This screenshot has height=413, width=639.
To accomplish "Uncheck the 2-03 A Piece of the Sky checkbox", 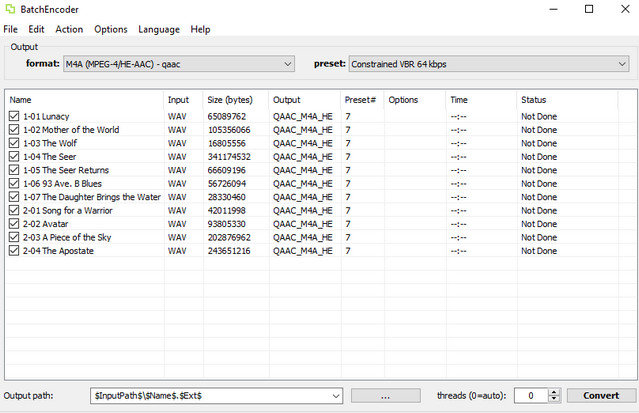I will click(14, 237).
